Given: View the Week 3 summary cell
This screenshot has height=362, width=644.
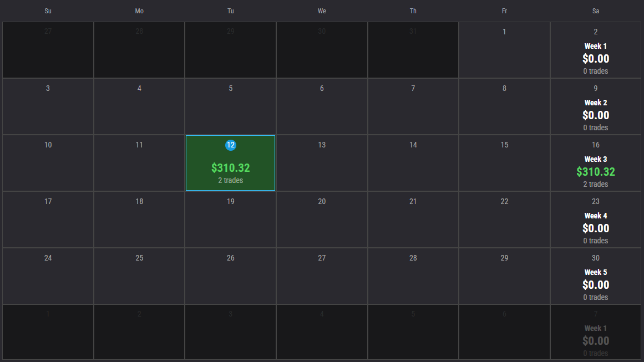Looking at the screenshot, I should click(595, 162).
